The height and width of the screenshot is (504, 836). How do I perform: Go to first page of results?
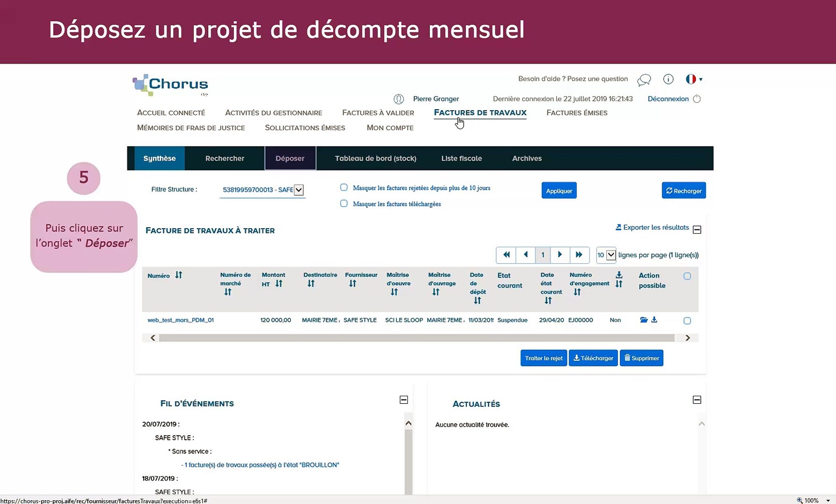506,255
